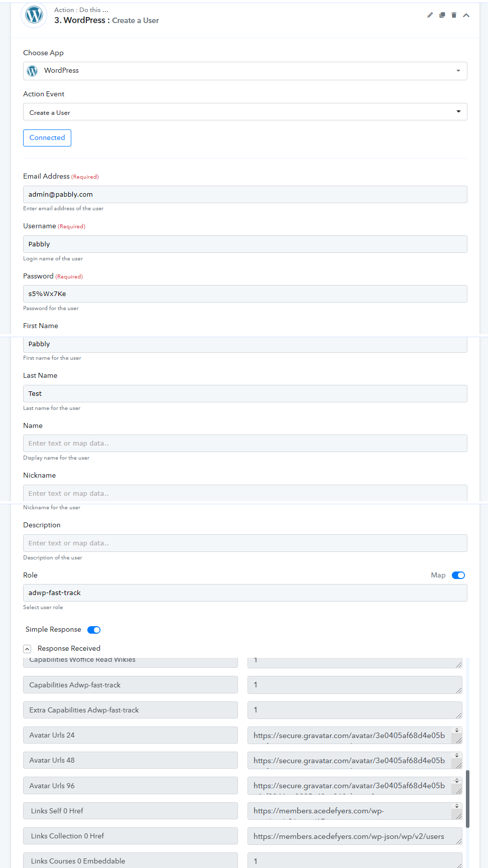
Task: Collapse the WordPress step with chevron
Action: [x=466, y=15]
